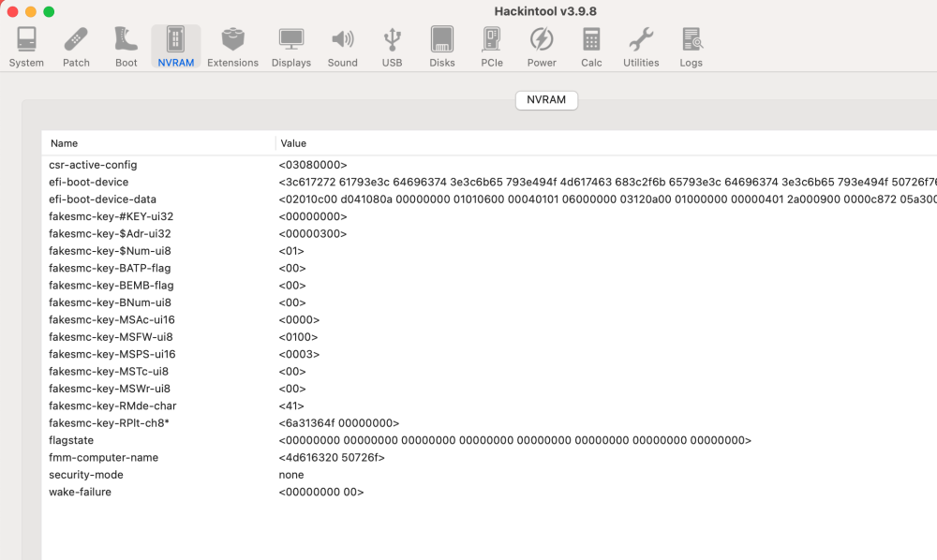Select fakesmc-key-$Adr-ui32 entry
This screenshot has height=560, width=937.
coord(110,234)
